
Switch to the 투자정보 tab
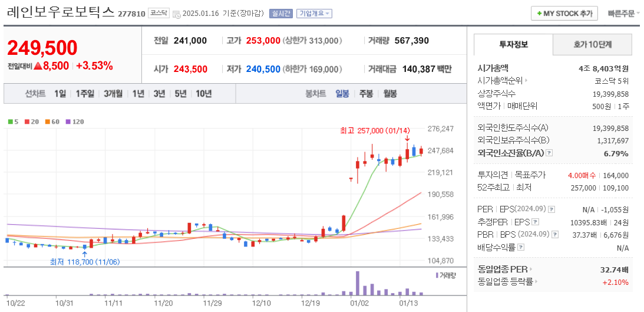tap(513, 44)
